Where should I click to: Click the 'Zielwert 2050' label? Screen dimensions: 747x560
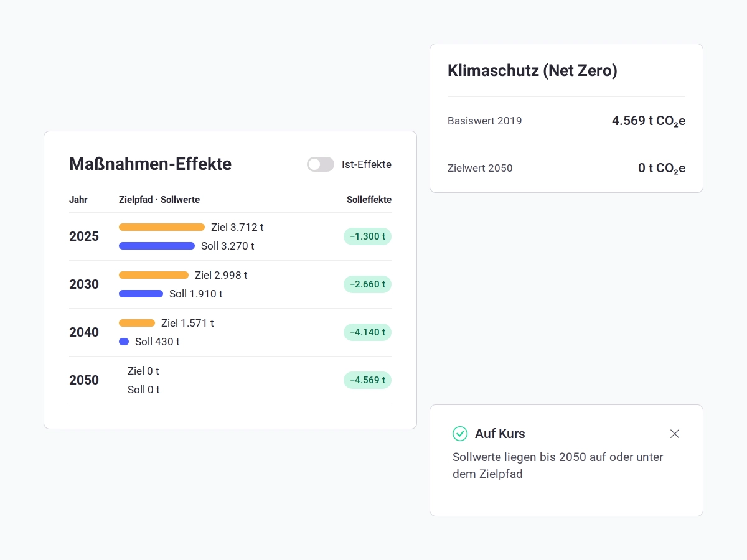480,168
